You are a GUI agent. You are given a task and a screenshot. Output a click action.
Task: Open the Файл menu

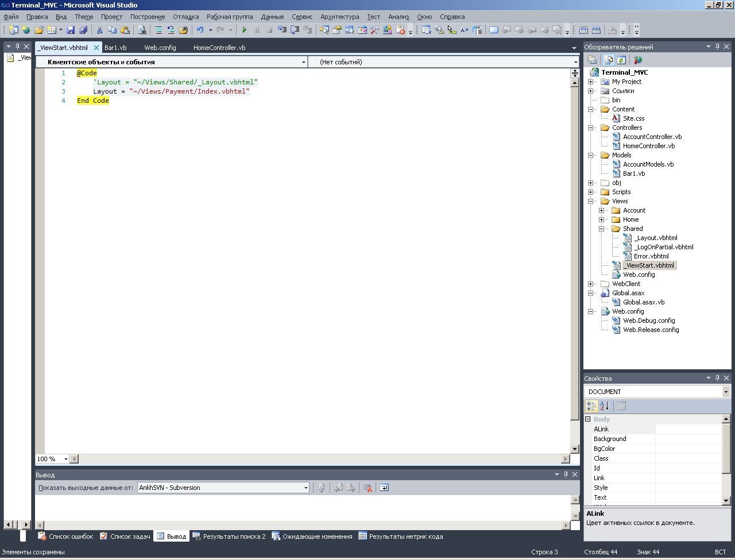click(x=11, y=17)
